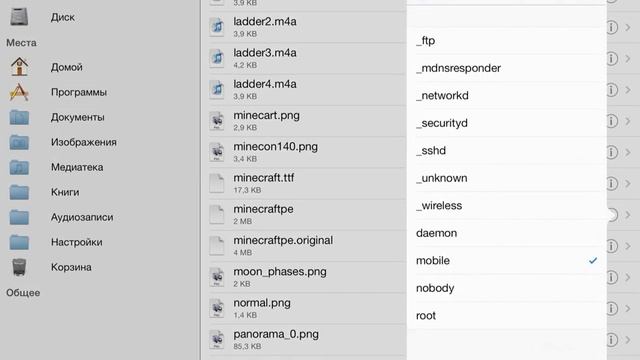The width and height of the screenshot is (640, 360).
Task: Select the _sshd user option
Action: [x=507, y=151]
